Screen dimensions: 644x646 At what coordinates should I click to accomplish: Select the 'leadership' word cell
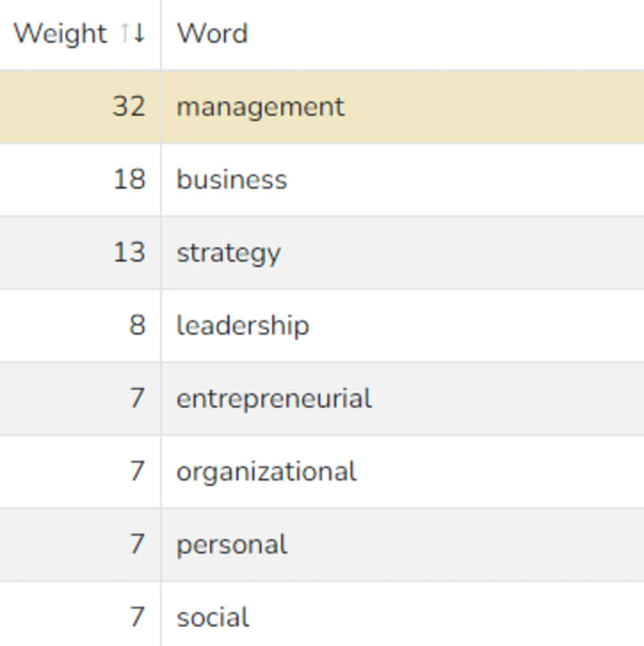(x=242, y=325)
